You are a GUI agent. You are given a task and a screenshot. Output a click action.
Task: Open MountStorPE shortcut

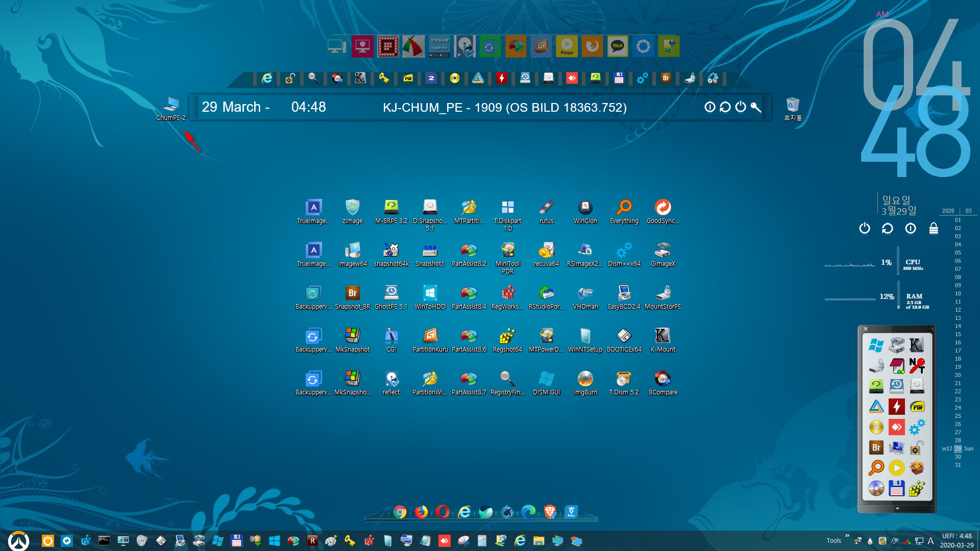663,297
